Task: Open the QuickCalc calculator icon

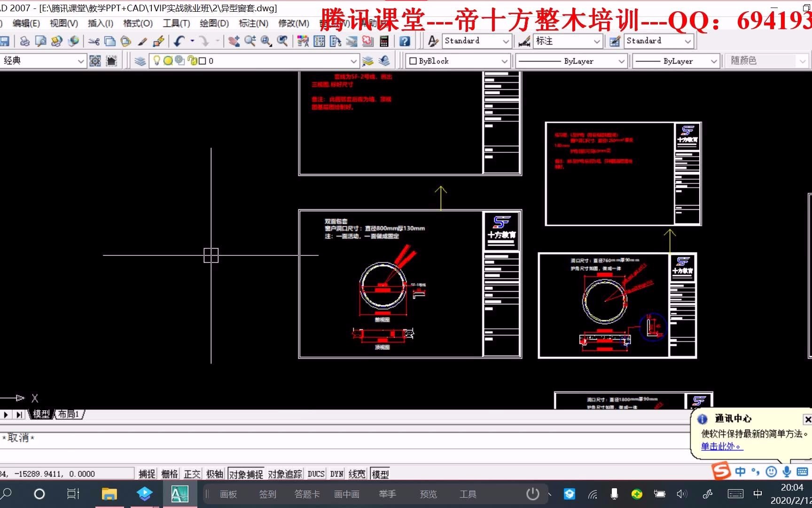Action: click(x=384, y=41)
